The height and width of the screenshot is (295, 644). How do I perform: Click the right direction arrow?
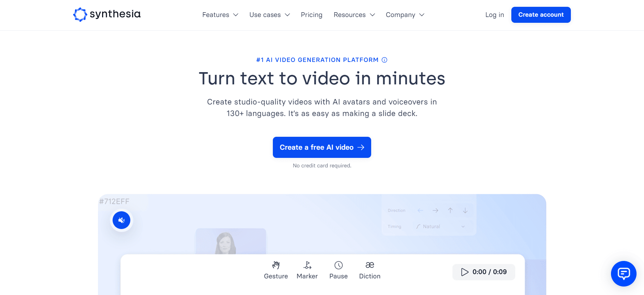(x=435, y=211)
